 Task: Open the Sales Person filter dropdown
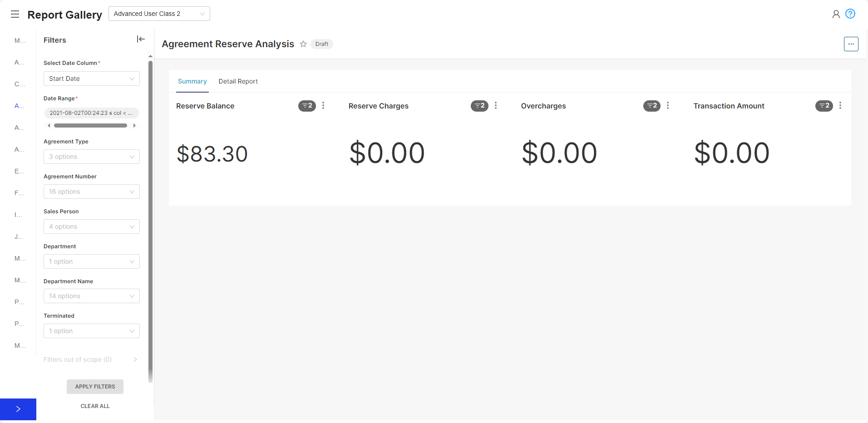coord(92,226)
